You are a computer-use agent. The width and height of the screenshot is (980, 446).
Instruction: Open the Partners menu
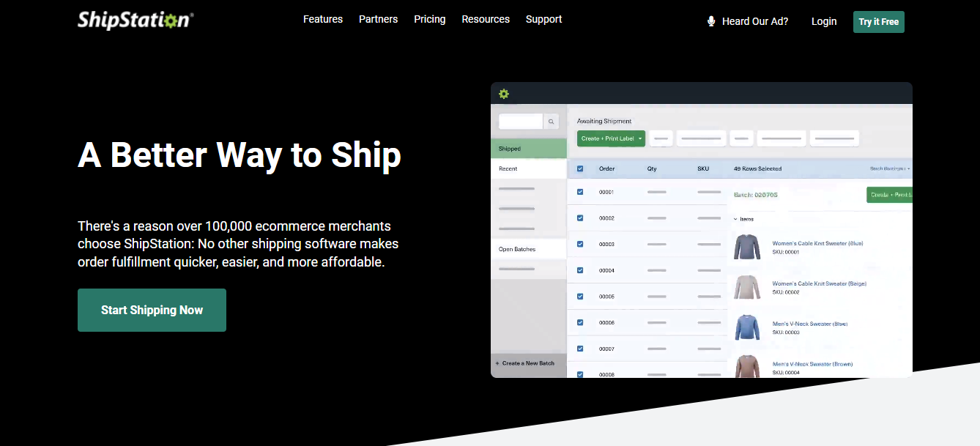click(x=378, y=19)
